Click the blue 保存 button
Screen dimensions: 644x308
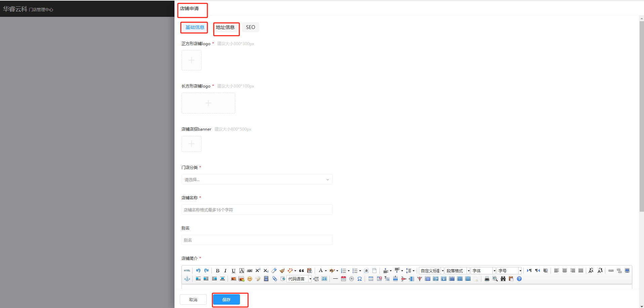[227, 300]
